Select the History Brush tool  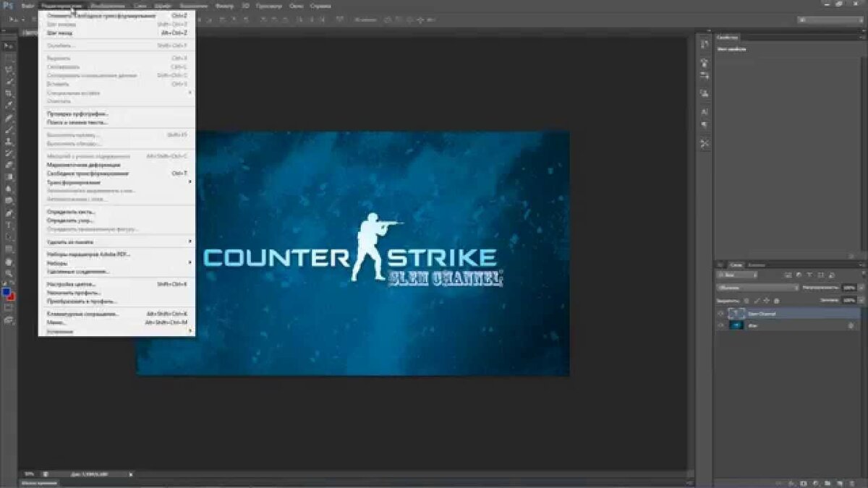click(9, 153)
